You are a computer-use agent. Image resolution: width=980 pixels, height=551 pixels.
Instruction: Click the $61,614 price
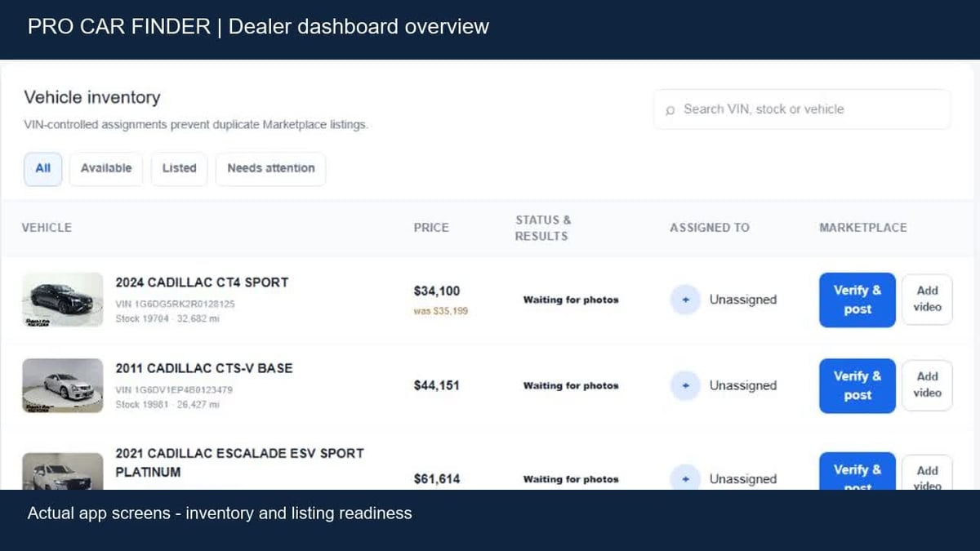[437, 479]
